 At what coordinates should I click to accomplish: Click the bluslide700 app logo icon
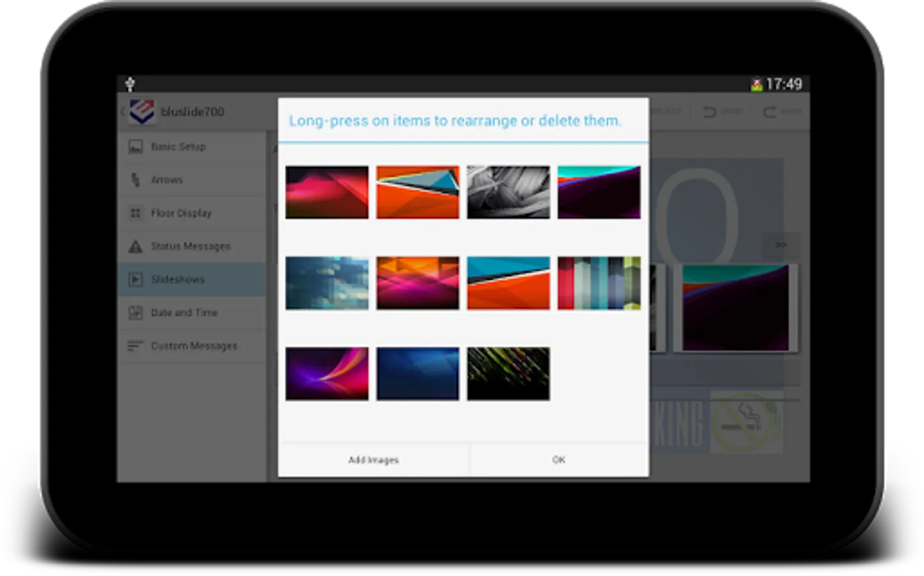pos(141,111)
